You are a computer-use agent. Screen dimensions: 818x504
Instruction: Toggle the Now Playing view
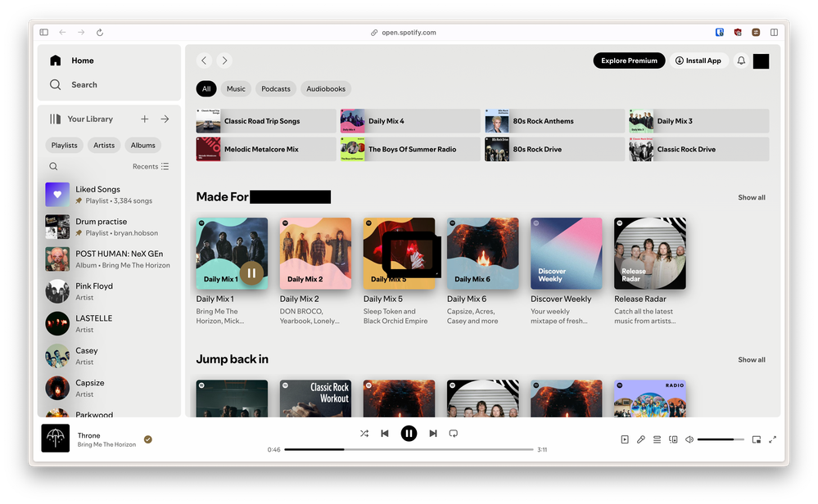(x=625, y=439)
